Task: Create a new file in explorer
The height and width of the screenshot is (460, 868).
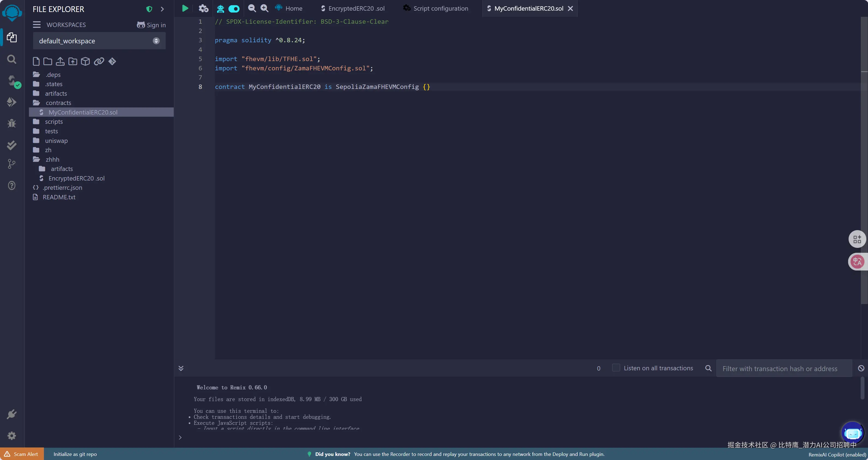Action: tap(36, 61)
